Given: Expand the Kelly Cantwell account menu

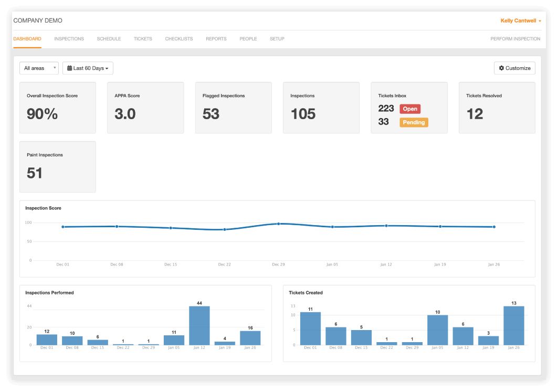Looking at the screenshot, I should [521, 20].
